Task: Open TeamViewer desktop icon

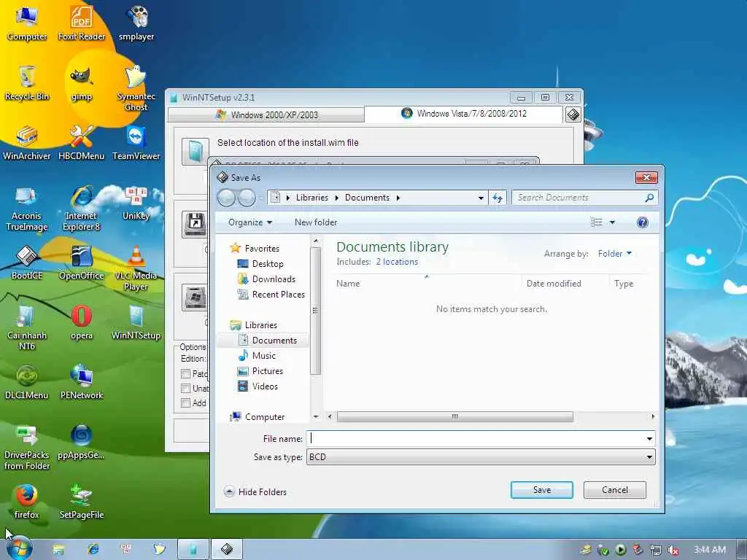Action: tap(136, 143)
